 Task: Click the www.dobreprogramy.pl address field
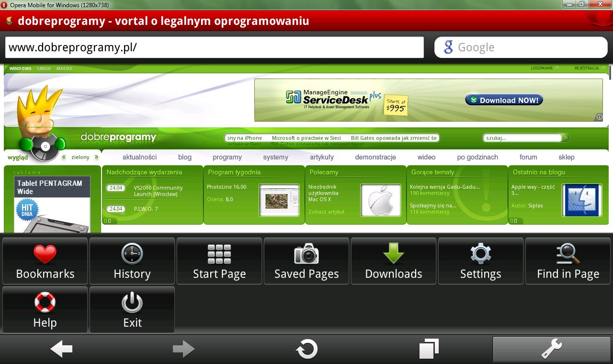click(215, 47)
